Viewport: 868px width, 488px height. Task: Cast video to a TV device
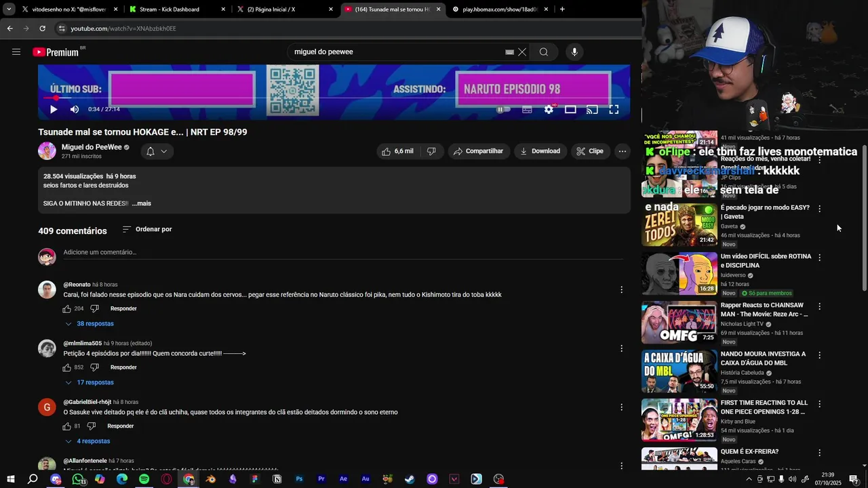tap(592, 109)
